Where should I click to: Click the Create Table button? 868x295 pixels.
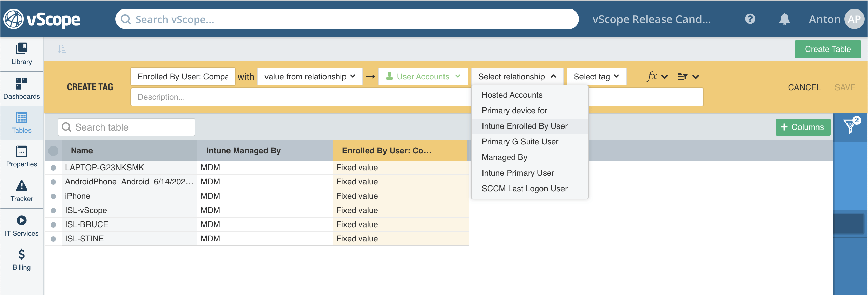click(828, 49)
